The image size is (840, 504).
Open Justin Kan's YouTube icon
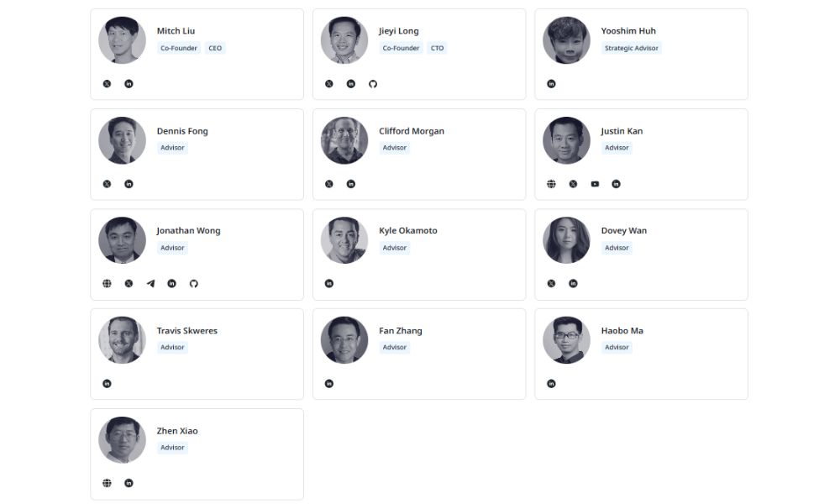coord(595,184)
